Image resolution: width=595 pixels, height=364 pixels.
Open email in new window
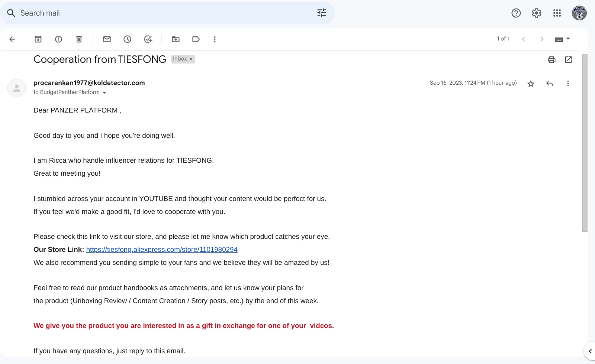(x=568, y=59)
